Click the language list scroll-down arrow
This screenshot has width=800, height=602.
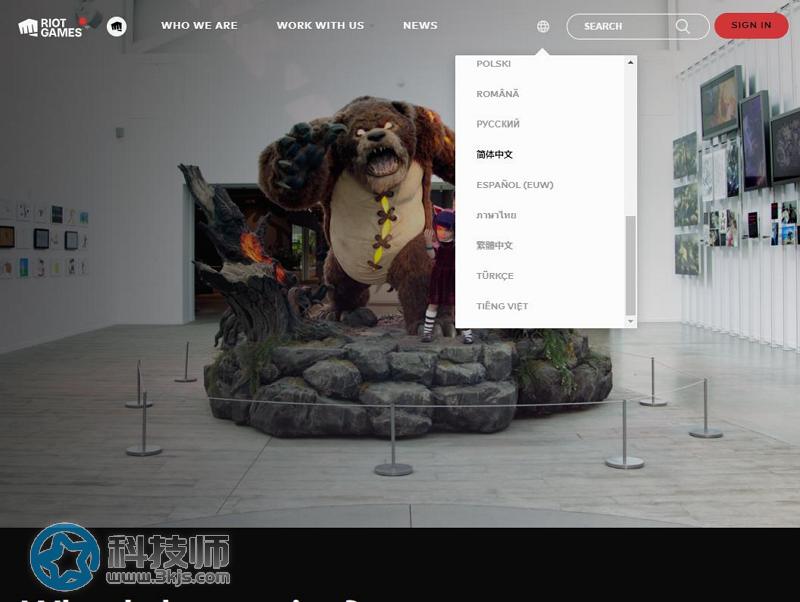(x=631, y=321)
